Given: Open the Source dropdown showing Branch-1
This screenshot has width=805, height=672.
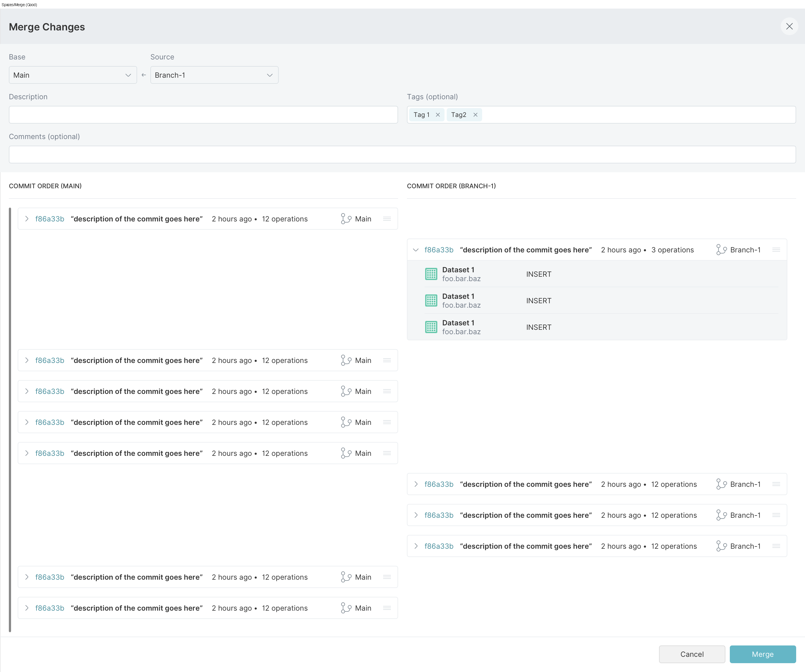Looking at the screenshot, I should [214, 75].
